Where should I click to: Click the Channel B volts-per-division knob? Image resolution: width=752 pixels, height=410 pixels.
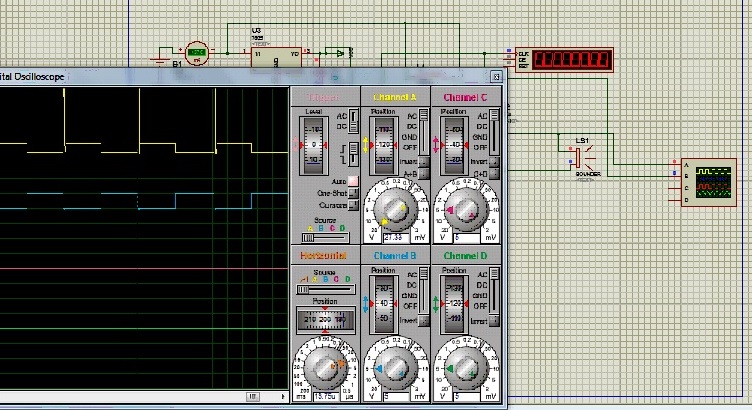point(395,368)
